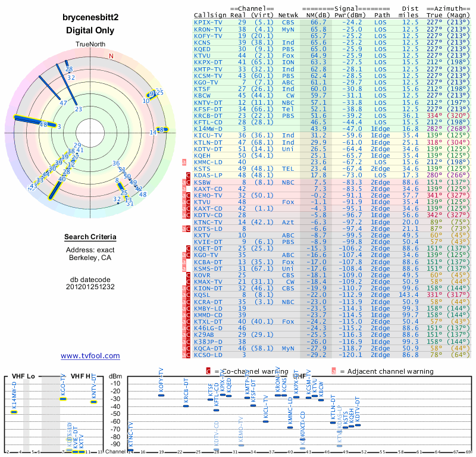Click the KEMO-TV callsign in the table
Screen dimensions: 476x457
coord(208,196)
